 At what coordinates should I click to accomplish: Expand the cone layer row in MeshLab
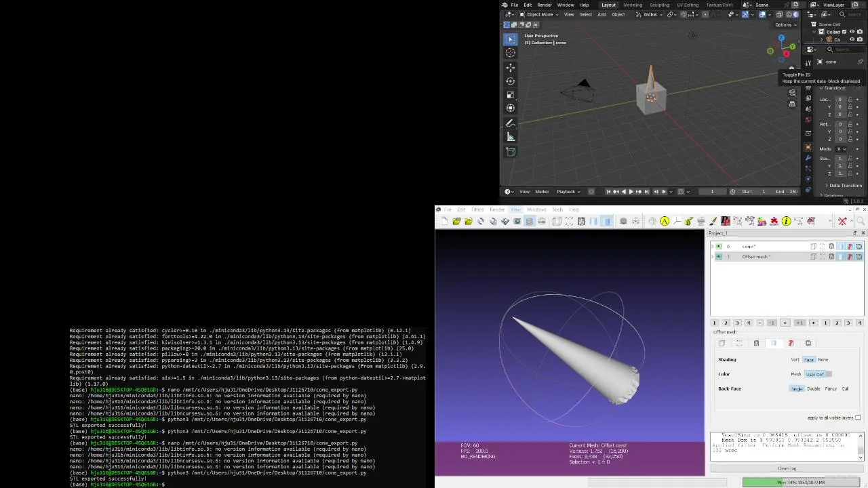pyautogui.click(x=712, y=247)
